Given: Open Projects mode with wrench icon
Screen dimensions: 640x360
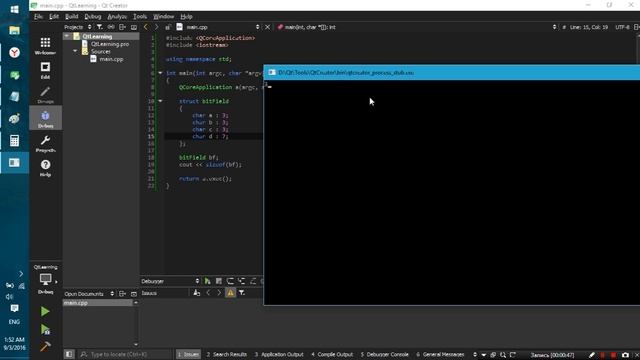Looking at the screenshot, I should (x=45, y=144).
